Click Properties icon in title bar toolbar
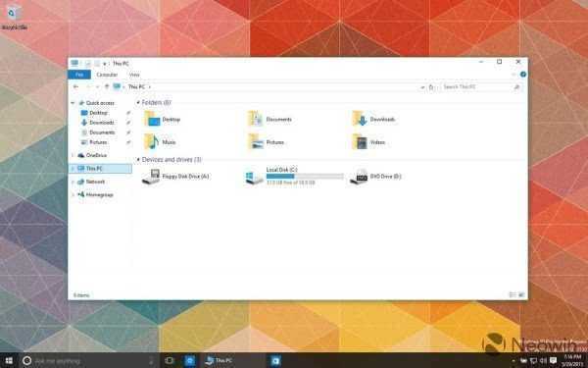Viewport: 588px width, 368px height. 88,64
